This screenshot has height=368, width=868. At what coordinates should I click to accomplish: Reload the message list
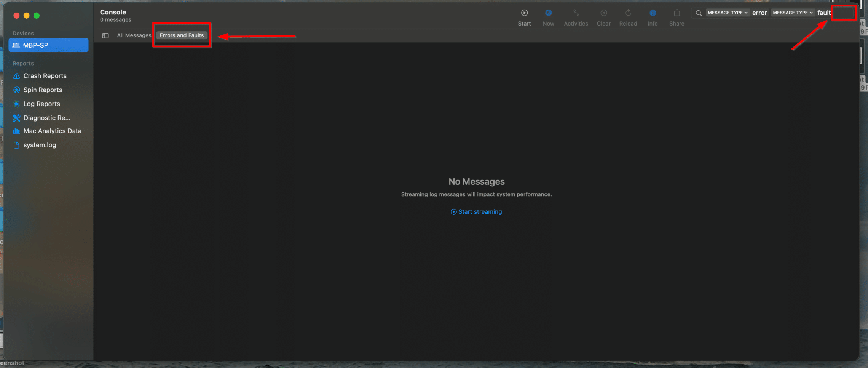point(628,16)
